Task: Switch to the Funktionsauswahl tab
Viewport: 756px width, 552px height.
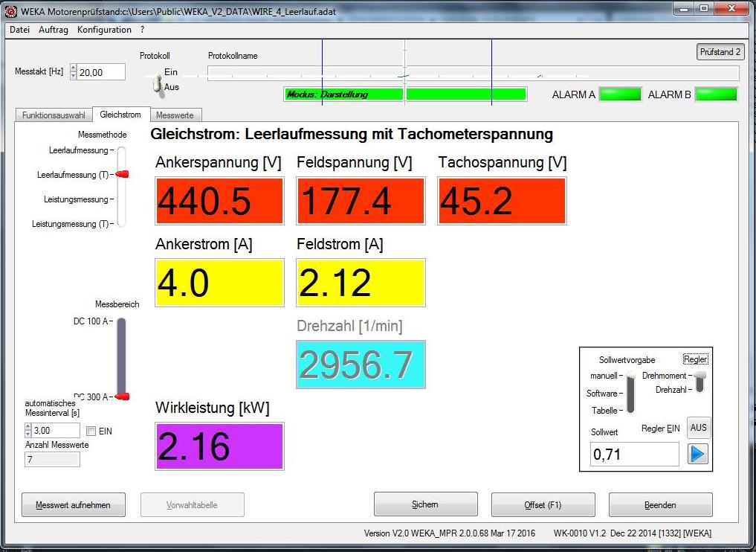Action: point(54,115)
